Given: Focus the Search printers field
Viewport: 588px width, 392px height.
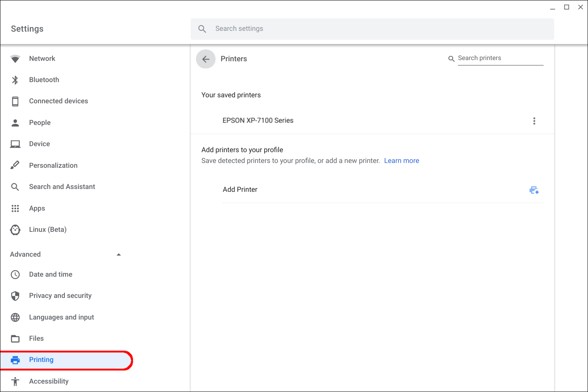Looking at the screenshot, I should pos(500,58).
